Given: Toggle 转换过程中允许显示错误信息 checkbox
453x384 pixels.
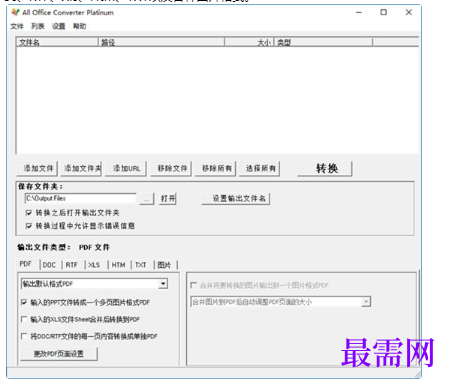Looking at the screenshot, I should tap(29, 226).
